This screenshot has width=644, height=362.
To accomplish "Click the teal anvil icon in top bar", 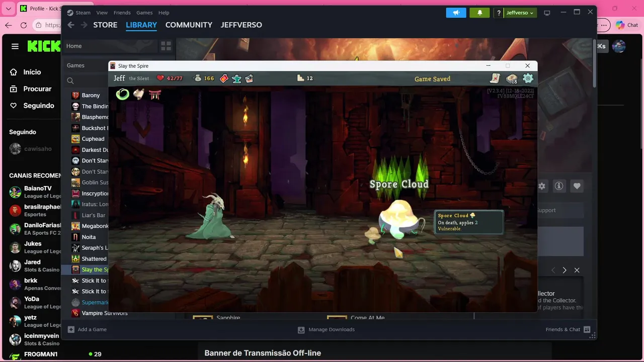I will point(236,78).
